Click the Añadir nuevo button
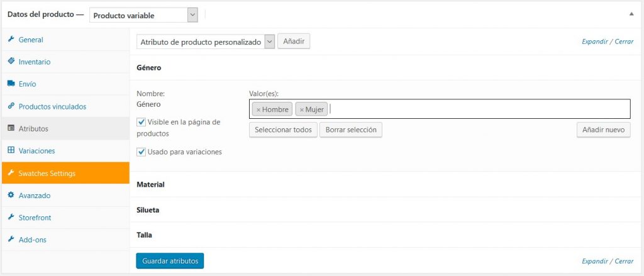Image resolution: width=644 pixels, height=276 pixels. coord(602,130)
